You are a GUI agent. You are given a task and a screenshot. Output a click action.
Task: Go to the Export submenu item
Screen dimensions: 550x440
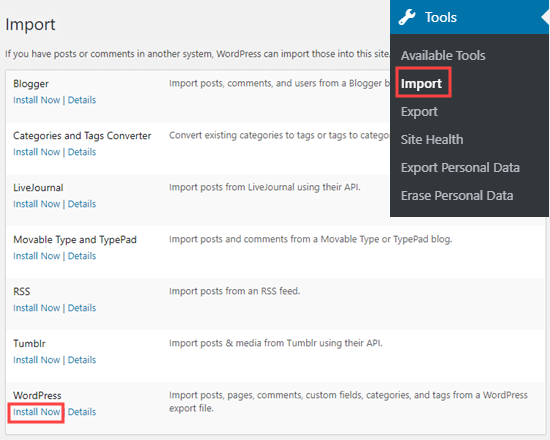coord(419,112)
